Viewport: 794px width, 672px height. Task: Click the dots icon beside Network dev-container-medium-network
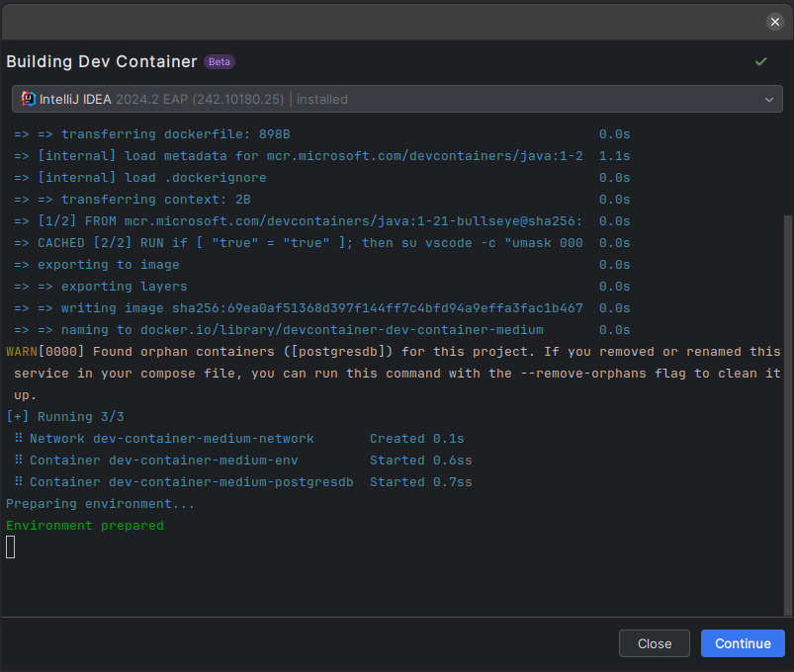[19, 438]
